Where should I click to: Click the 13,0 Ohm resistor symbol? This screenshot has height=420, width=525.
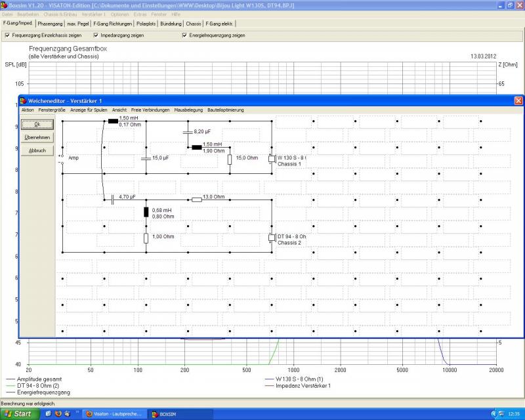click(x=196, y=198)
